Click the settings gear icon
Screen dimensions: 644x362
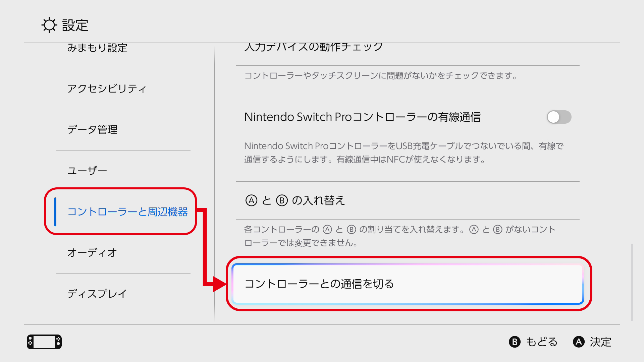(49, 25)
